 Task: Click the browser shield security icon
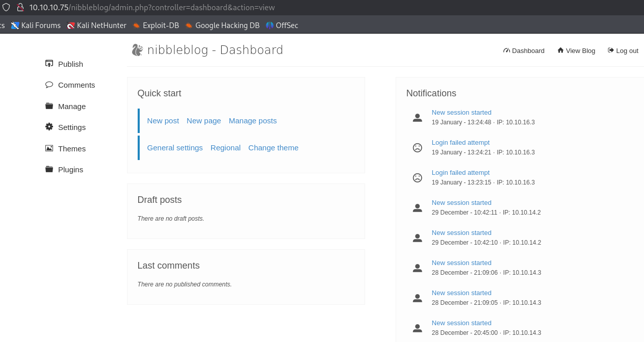tap(6, 8)
